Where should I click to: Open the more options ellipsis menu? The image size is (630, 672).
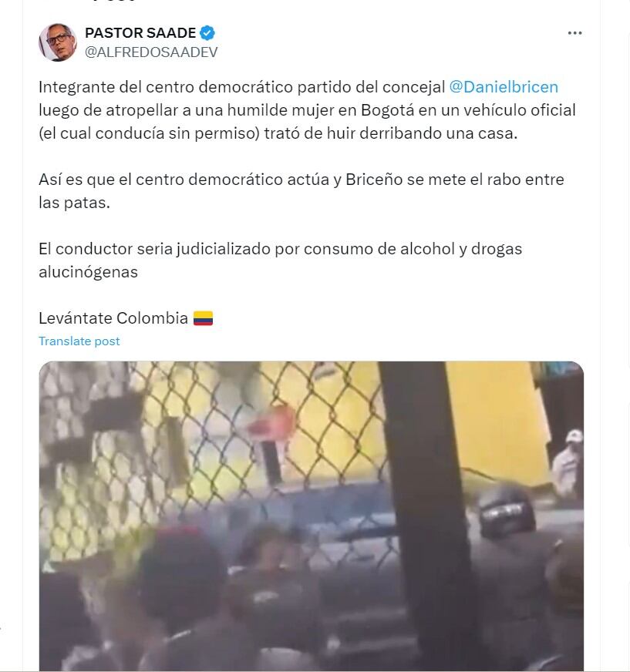574,33
